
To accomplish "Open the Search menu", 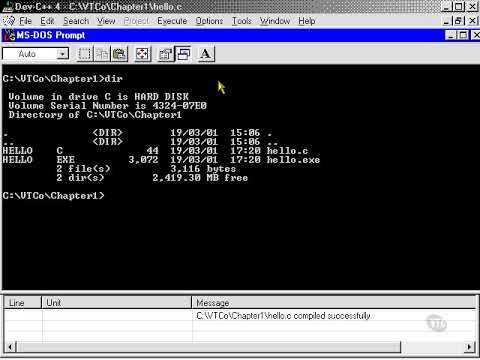I will click(76, 21).
